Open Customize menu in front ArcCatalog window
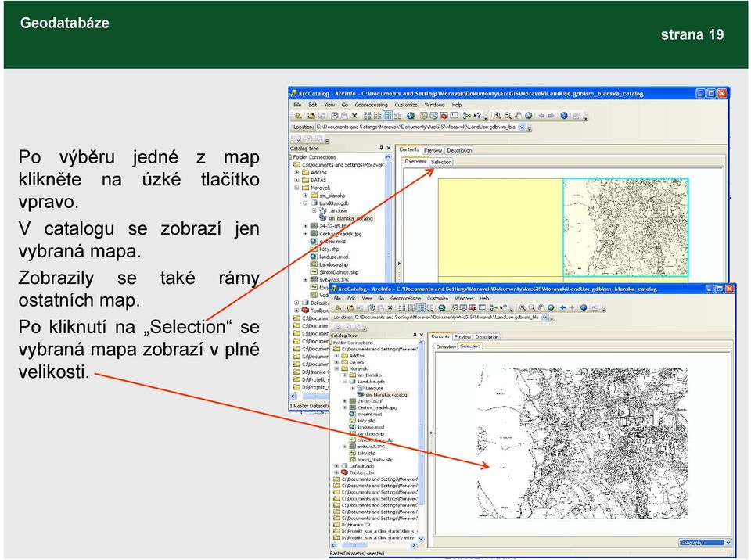This screenshot has width=751, height=560. click(438, 298)
